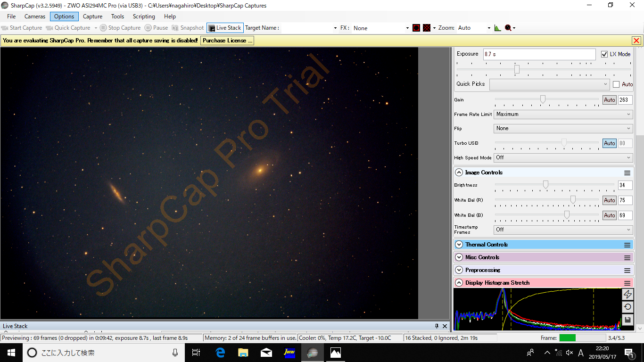Open the Preprocessing hamburger menu
This screenshot has width=644, height=362.
[627, 270]
